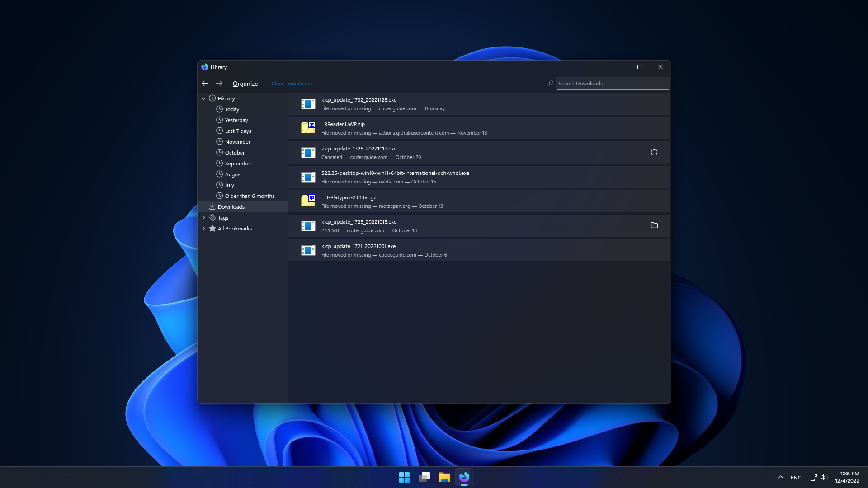Click the klcp_update_1732 file icon
Image resolution: width=868 pixels, height=488 pixels.
pyautogui.click(x=308, y=104)
